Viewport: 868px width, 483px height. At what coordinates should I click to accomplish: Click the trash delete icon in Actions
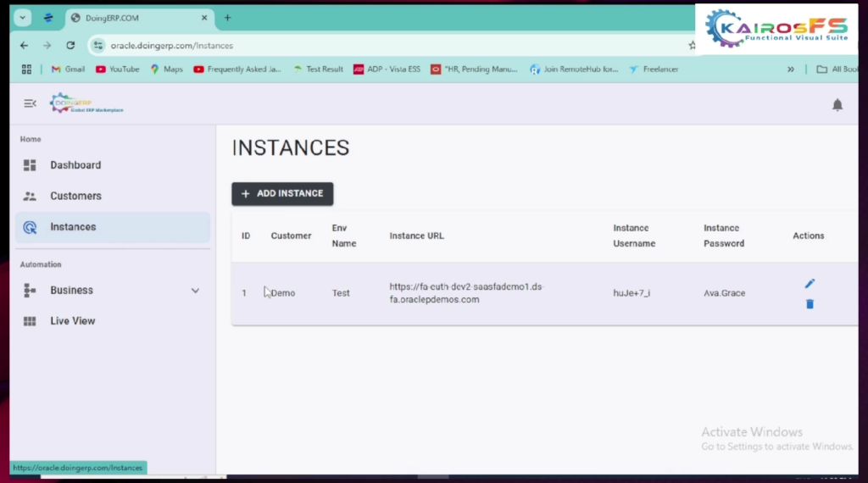[x=810, y=304]
